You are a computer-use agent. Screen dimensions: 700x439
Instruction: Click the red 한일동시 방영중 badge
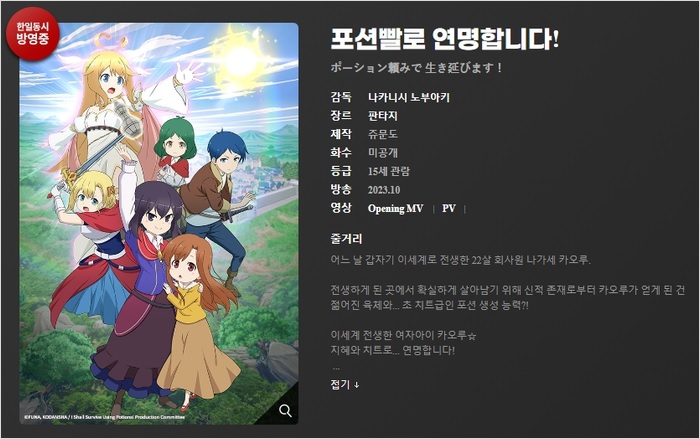[33, 34]
